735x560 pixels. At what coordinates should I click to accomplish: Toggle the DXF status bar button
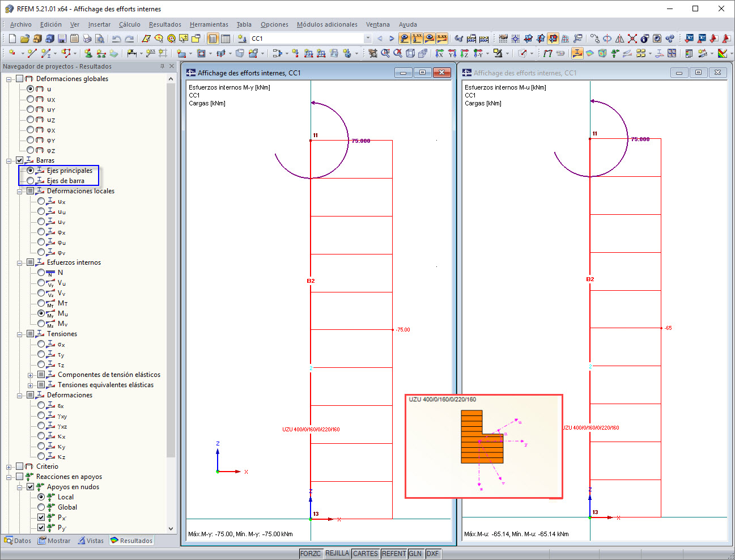pyautogui.click(x=432, y=554)
